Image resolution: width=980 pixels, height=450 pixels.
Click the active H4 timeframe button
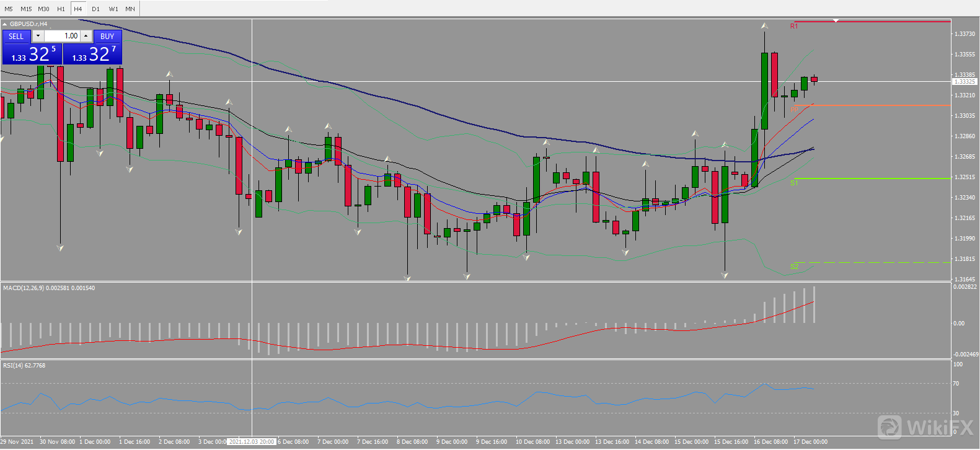coord(78,9)
